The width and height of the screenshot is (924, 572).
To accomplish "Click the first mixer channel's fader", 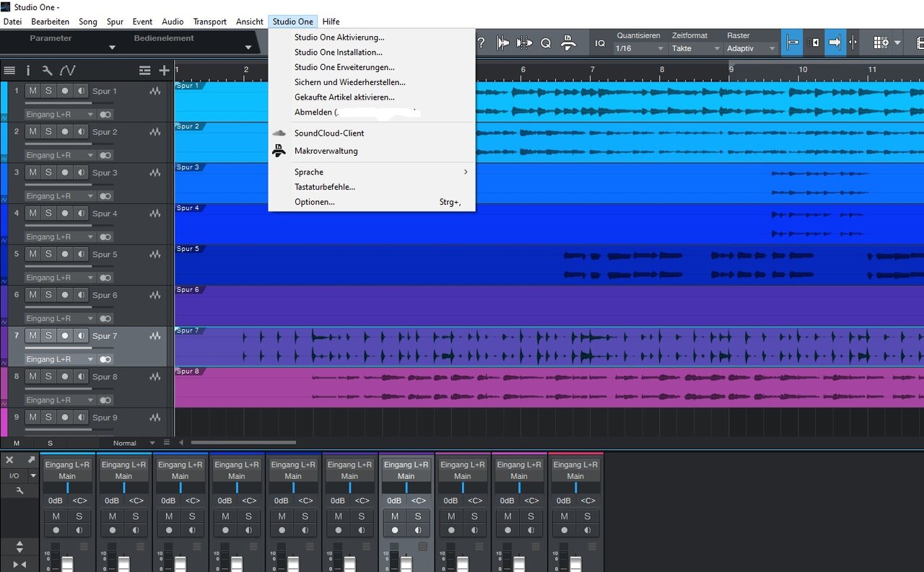I will [67, 563].
